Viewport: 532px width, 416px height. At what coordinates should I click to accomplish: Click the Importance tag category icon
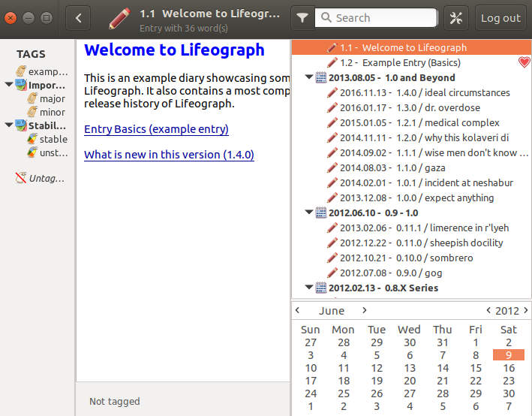(x=21, y=85)
